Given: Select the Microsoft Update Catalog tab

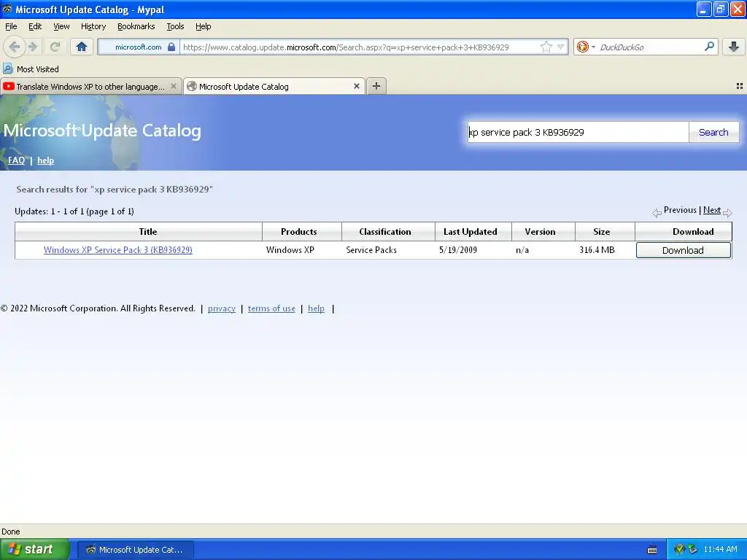Looking at the screenshot, I should 274,86.
